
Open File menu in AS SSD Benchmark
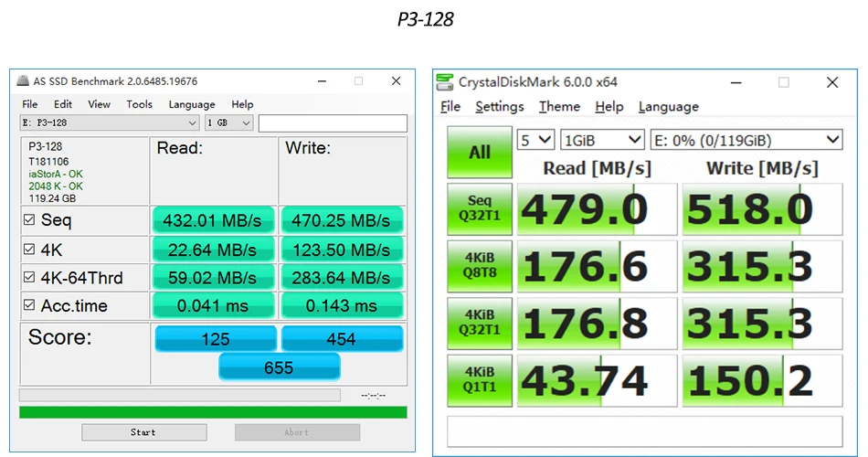pos(30,104)
